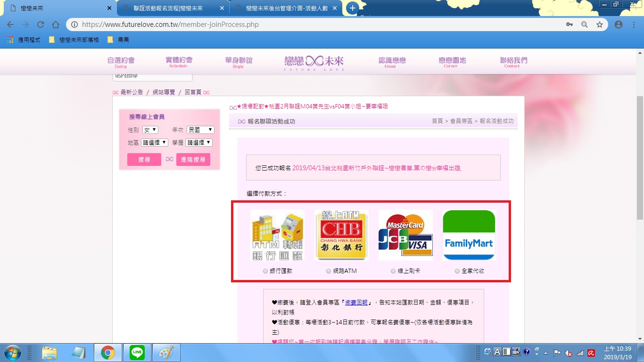Screen dimensions: 644x362
Task: Click the 會員專區 breadcrumb link
Action: (x=461, y=121)
